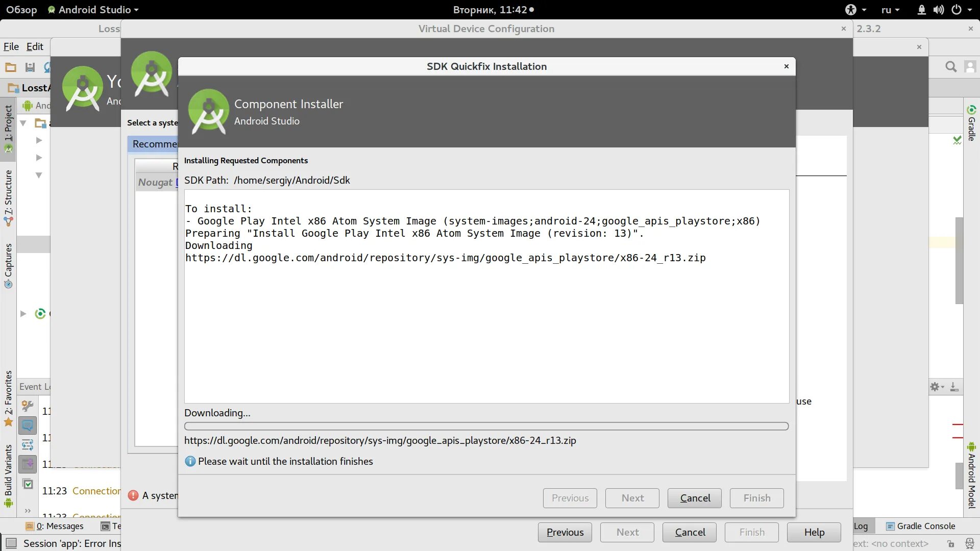Open the 0: Messages tool tab
980x551 pixels.
coord(55,526)
